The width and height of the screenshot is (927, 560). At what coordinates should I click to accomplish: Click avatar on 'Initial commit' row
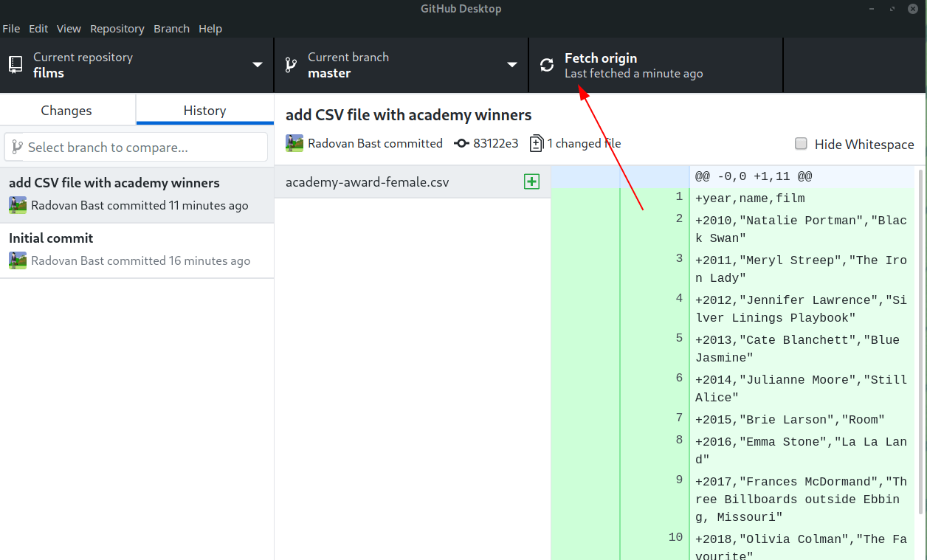click(x=18, y=260)
